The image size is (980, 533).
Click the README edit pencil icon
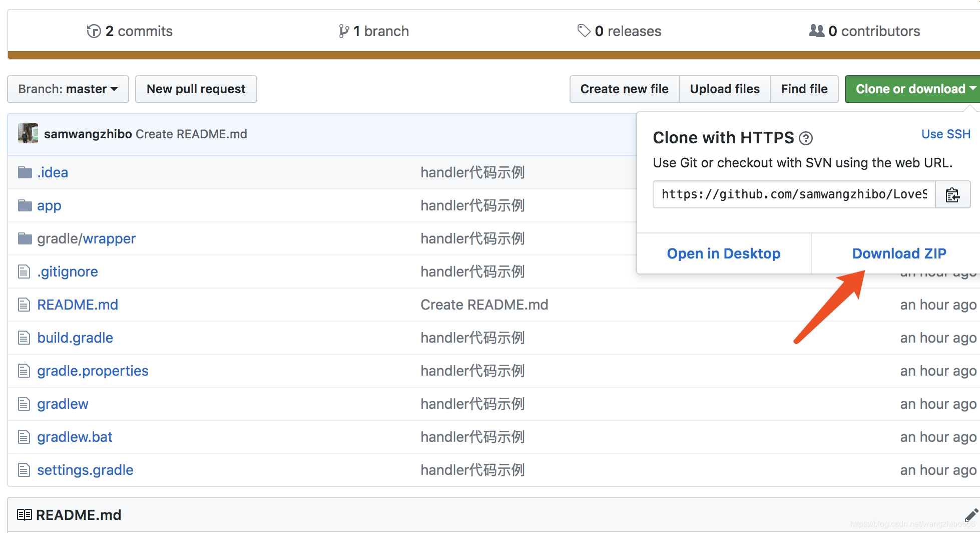tap(971, 515)
